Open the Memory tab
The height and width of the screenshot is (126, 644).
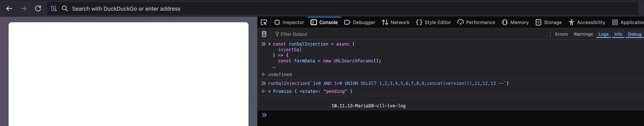[515, 22]
